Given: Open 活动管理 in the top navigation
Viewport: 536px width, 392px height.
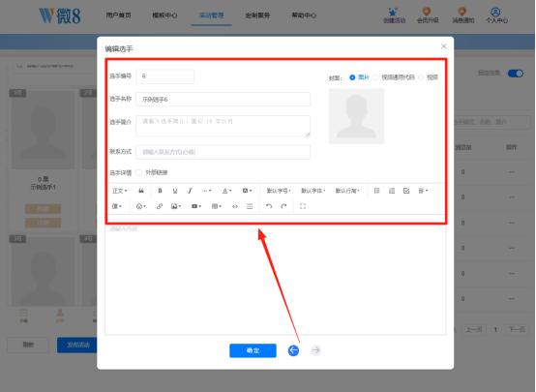Looking at the screenshot, I should [x=211, y=15].
